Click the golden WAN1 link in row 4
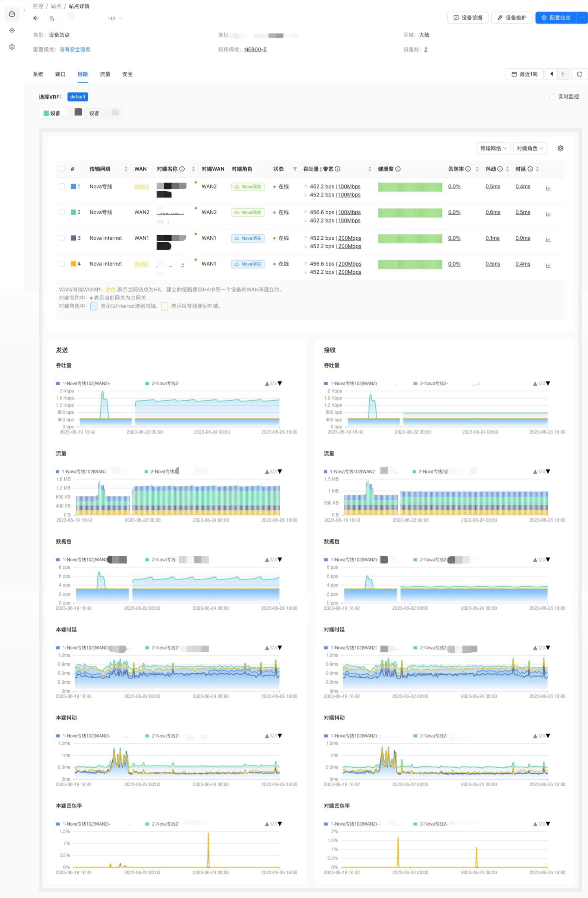588x898 pixels. pos(141,264)
